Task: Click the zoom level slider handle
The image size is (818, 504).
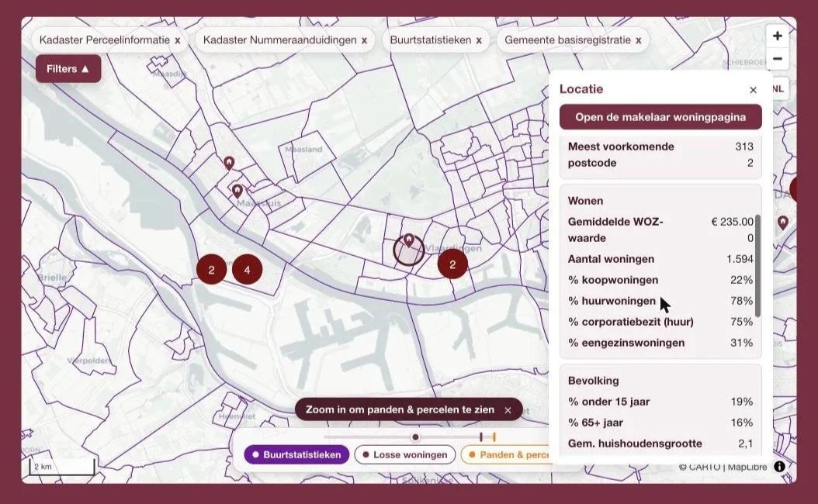Action: (415, 437)
